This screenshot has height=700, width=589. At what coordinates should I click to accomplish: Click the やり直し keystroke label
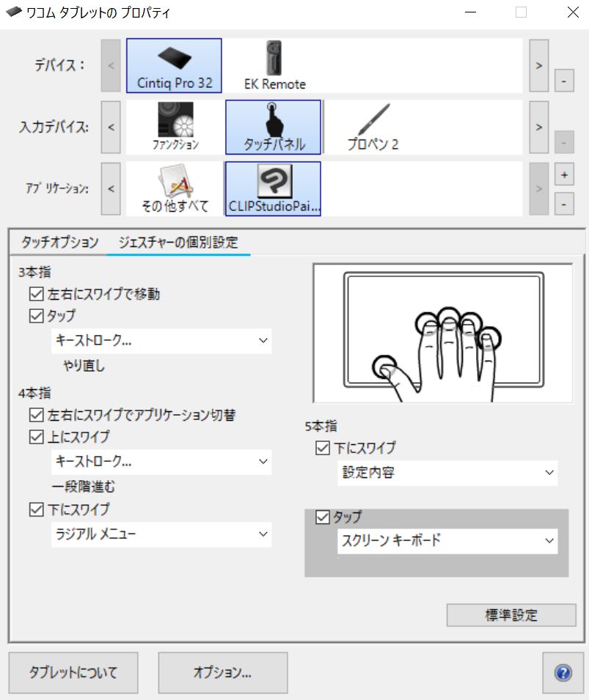(84, 366)
